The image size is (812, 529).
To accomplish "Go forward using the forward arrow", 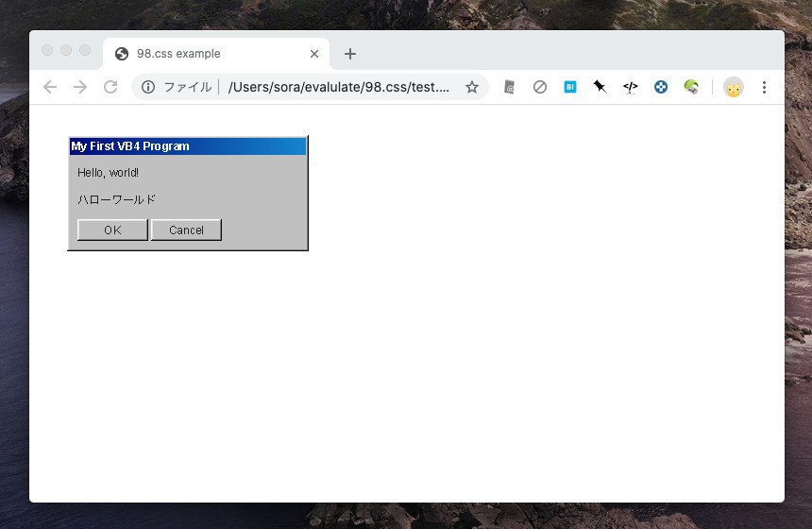I will click(80, 87).
